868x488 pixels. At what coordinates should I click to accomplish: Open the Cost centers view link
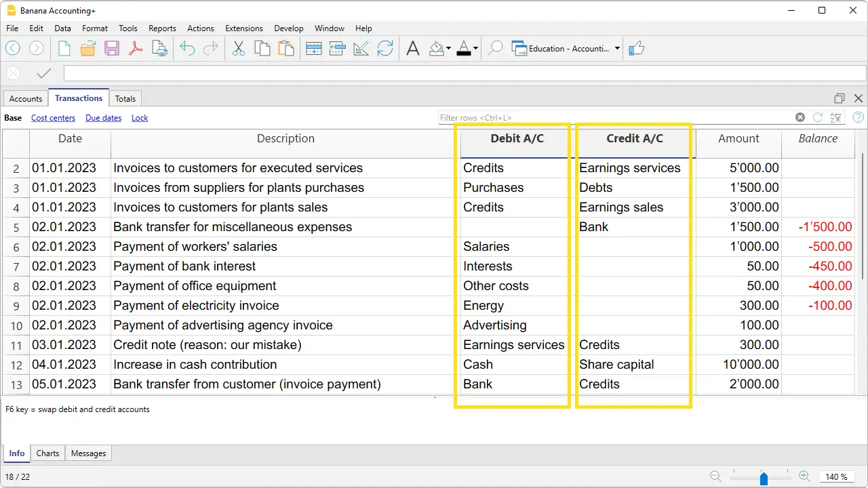click(53, 118)
